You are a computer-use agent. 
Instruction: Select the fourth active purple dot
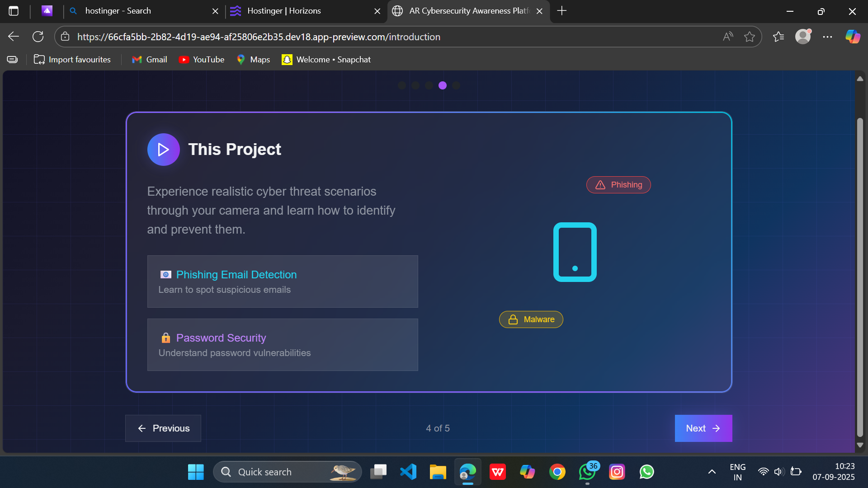click(x=443, y=85)
